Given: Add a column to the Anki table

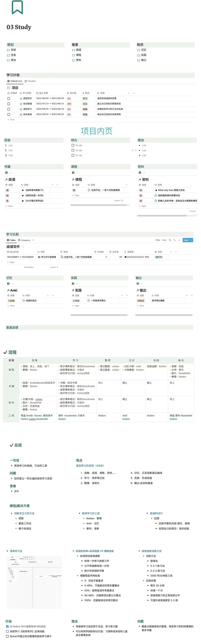Looking at the screenshot, I should (48, 295).
